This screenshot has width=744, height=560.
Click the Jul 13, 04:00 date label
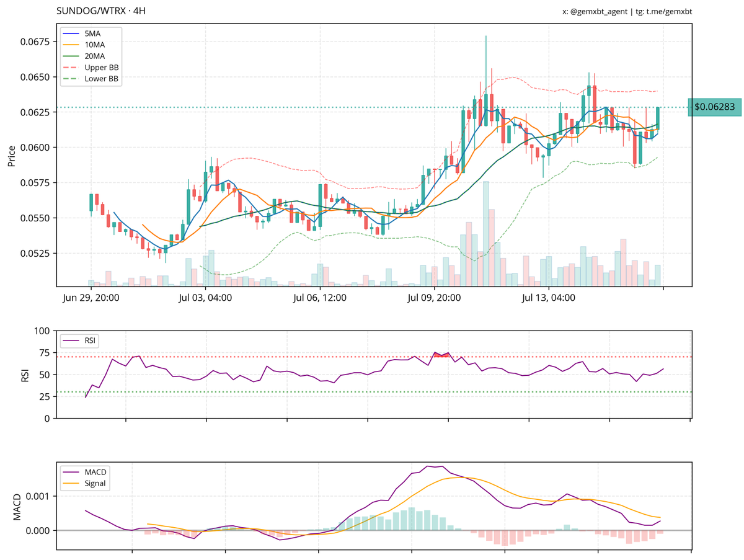point(549,298)
